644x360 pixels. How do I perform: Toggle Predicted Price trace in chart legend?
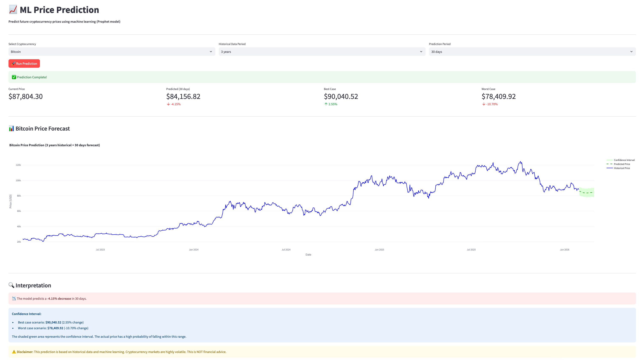[x=621, y=164]
